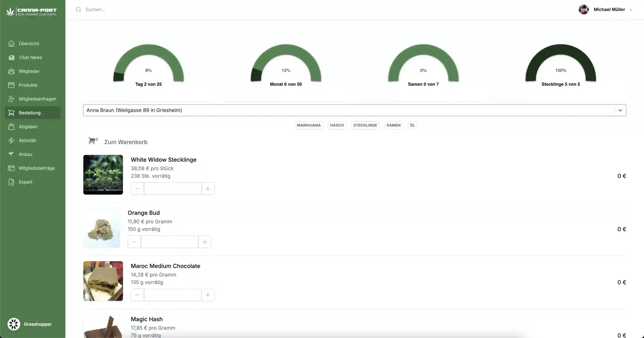The width and height of the screenshot is (644, 338).
Task: Open the Abgaben shopping bag icon
Action: (11, 126)
